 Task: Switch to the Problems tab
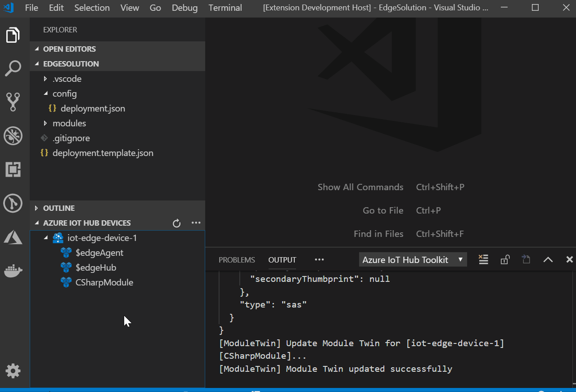point(237,259)
